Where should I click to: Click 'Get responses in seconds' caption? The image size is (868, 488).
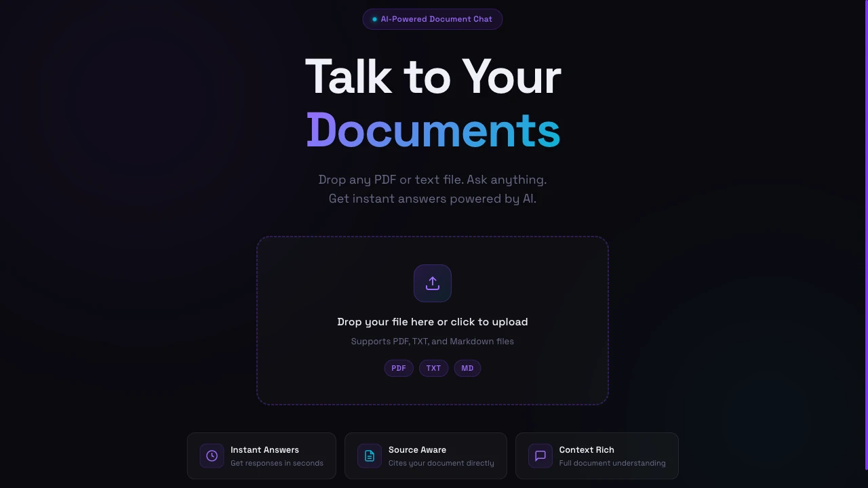point(277,463)
